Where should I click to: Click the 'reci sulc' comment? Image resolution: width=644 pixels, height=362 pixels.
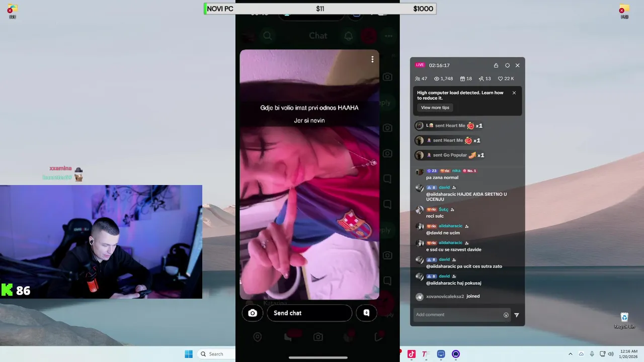[435, 216]
